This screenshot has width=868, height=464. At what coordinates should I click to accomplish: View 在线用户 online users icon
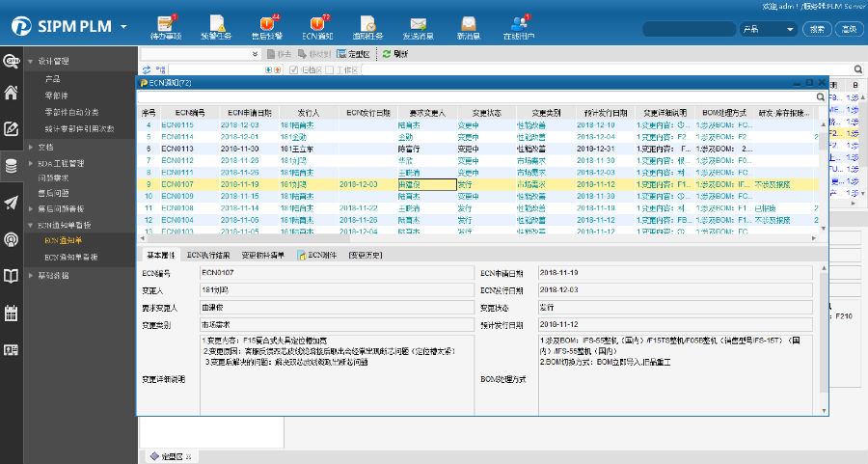pyautogui.click(x=520, y=24)
